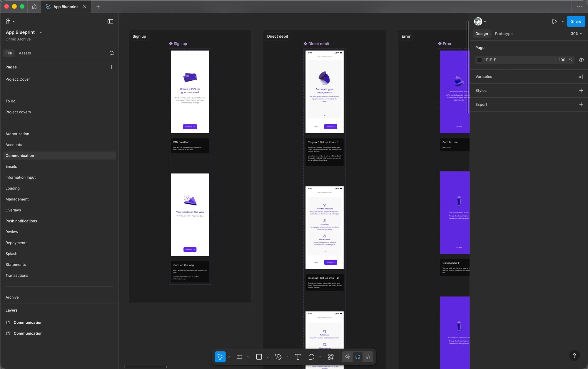Viewport: 588px width, 369px height.
Task: Switch to Design mode in toolbar
Action: coord(358,357)
